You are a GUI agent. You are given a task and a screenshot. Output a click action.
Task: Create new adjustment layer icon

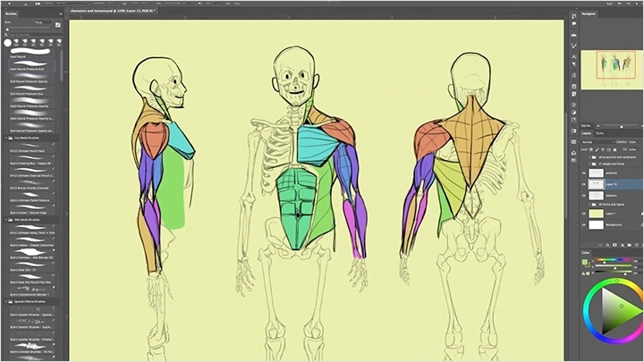622,245
